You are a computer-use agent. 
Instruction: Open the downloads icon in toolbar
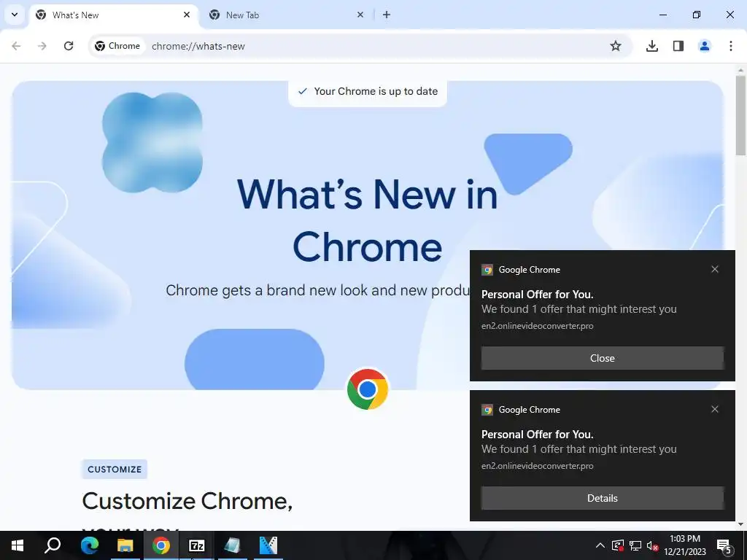[652, 46]
